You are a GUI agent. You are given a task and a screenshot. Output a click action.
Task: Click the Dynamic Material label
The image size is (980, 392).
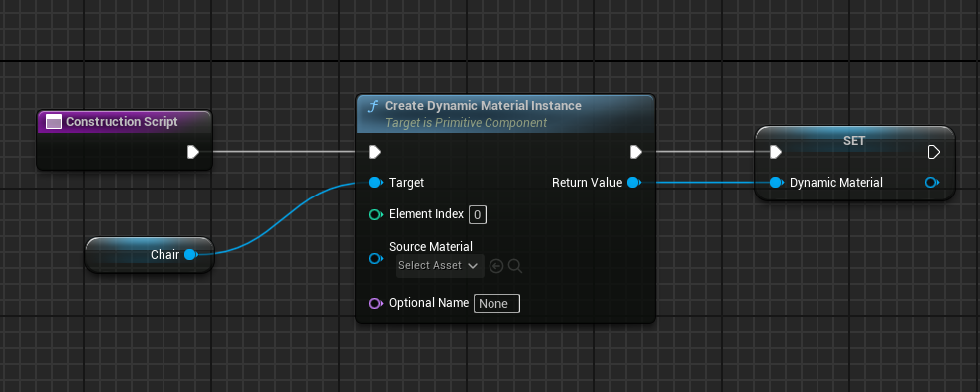pos(836,182)
